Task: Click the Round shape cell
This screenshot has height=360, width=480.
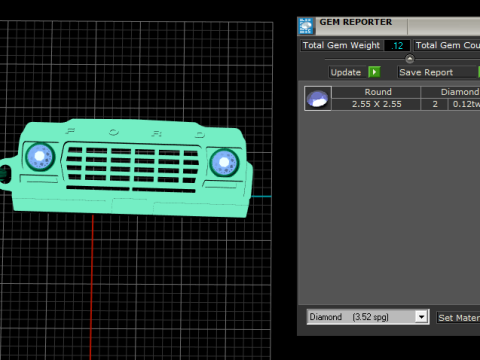Action: [377, 92]
